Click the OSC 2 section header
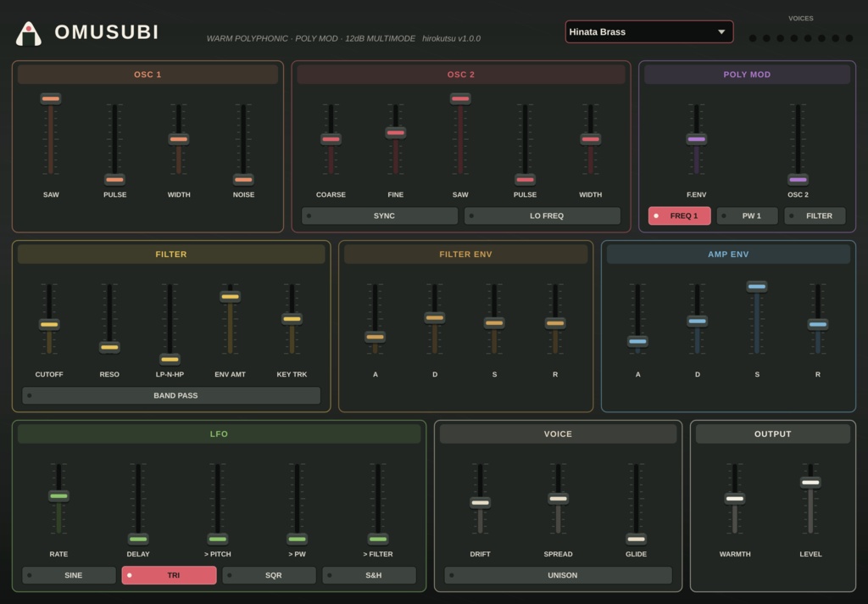 pyautogui.click(x=461, y=75)
